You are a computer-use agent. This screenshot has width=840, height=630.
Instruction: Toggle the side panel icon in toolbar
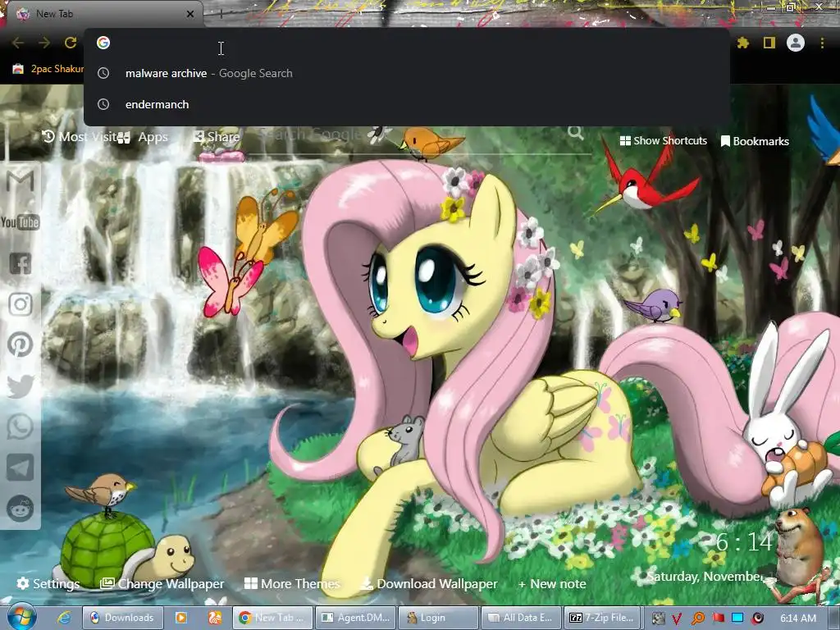pyautogui.click(x=769, y=43)
